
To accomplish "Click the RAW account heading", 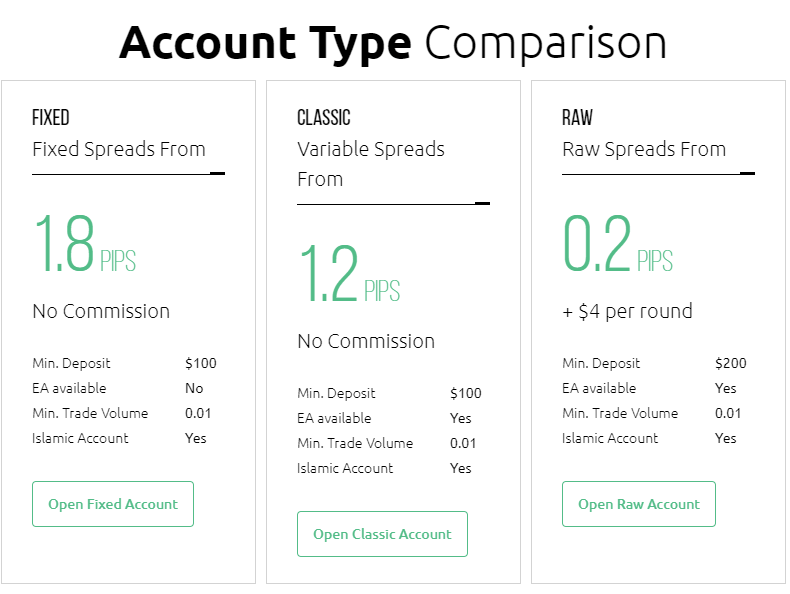I will [x=577, y=117].
